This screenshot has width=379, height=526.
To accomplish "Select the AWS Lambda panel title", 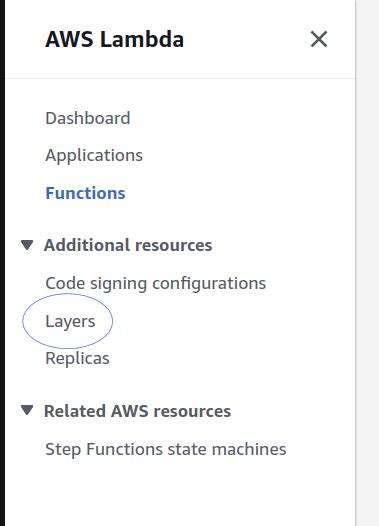I will point(114,39).
